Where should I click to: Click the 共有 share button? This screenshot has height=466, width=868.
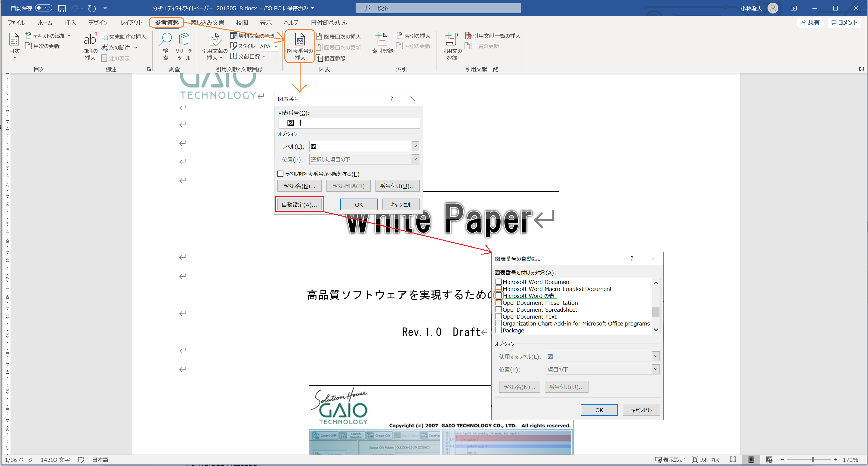810,23
